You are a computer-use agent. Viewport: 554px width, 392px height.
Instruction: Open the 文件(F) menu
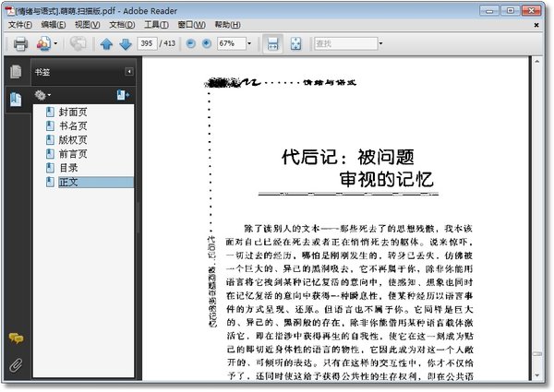(x=20, y=25)
